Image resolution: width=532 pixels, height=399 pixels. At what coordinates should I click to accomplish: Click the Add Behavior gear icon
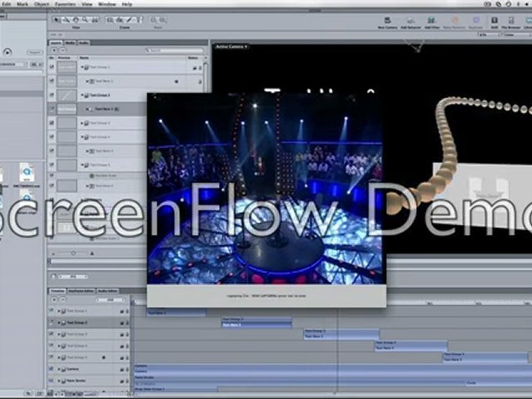[x=411, y=21]
